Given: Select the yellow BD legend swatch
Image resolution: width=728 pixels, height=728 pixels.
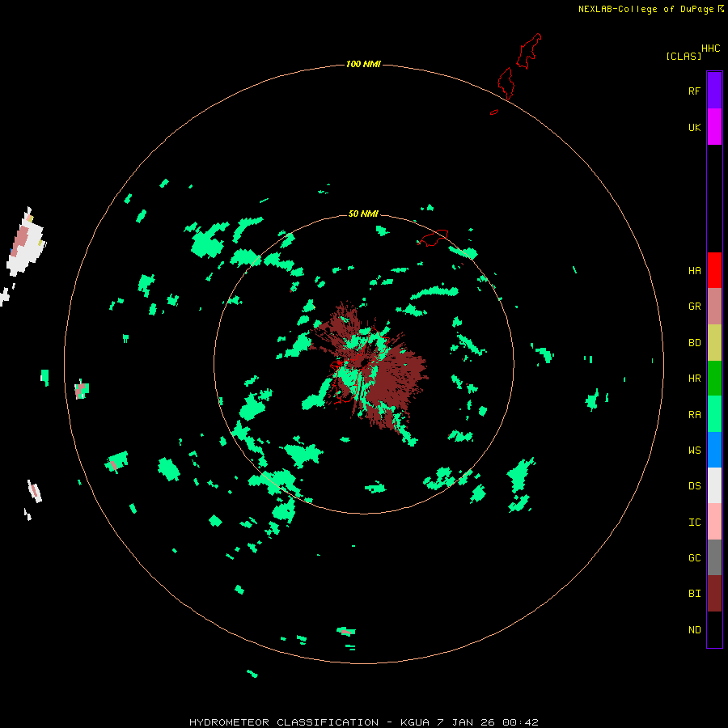Looking at the screenshot, I should (x=714, y=343).
